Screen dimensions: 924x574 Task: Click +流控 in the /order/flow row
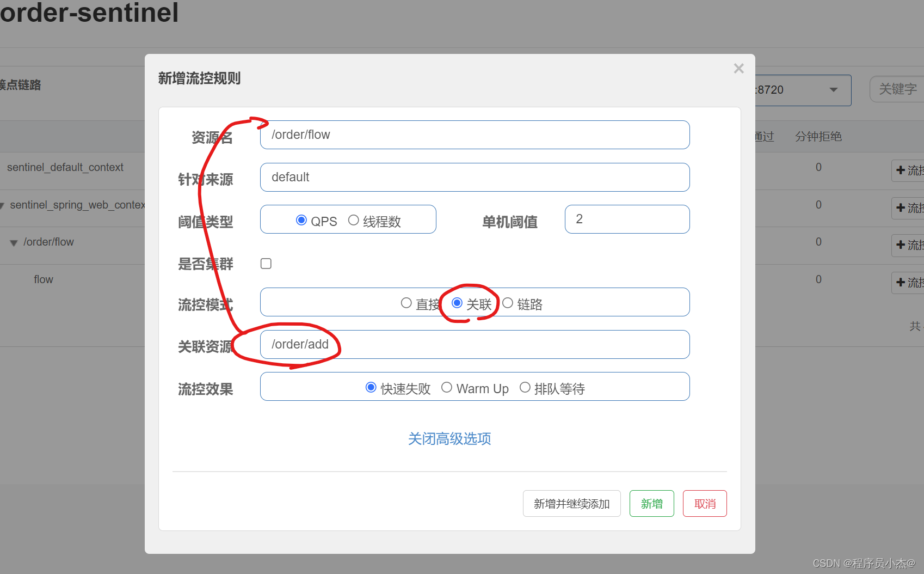click(x=909, y=245)
